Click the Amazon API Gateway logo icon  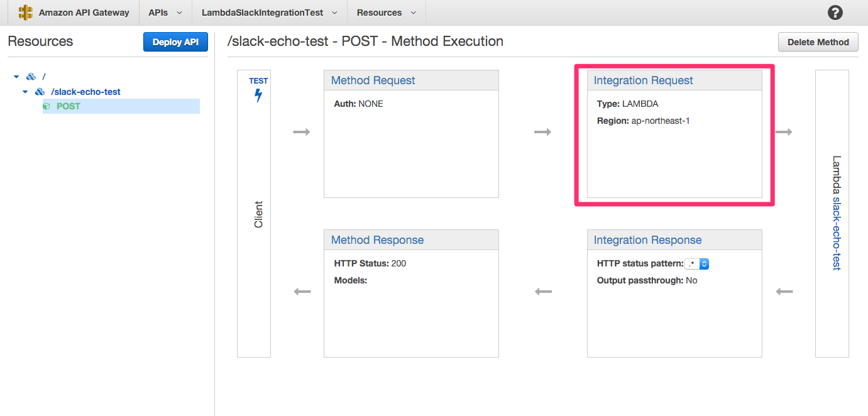pyautogui.click(x=25, y=13)
